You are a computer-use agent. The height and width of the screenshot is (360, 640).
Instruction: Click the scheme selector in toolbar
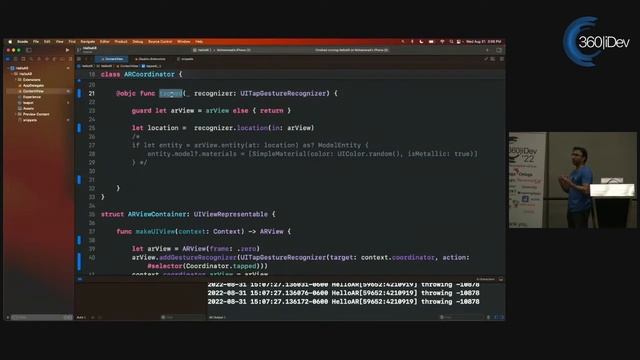(x=202, y=50)
